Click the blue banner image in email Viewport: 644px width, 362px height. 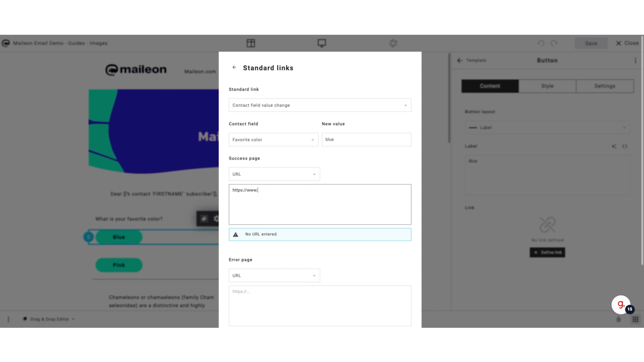(x=154, y=131)
